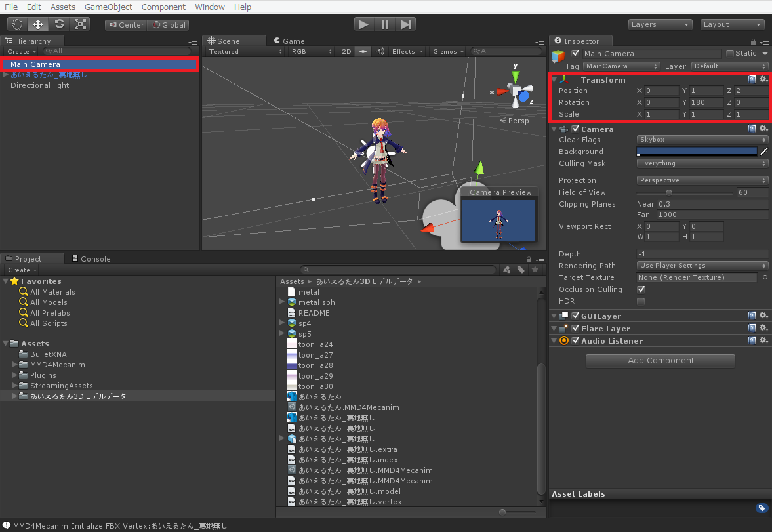Toggle the Static checkbox
The width and height of the screenshot is (772, 532).
730,54
